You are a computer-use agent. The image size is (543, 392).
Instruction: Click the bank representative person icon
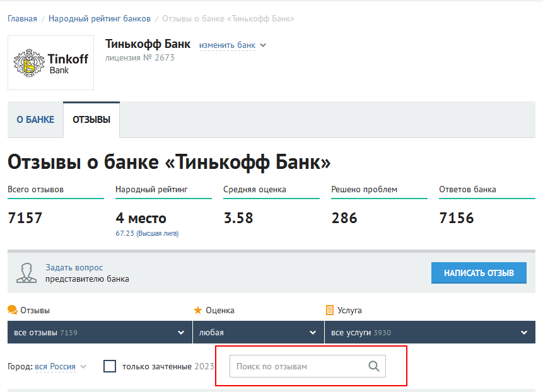26,273
